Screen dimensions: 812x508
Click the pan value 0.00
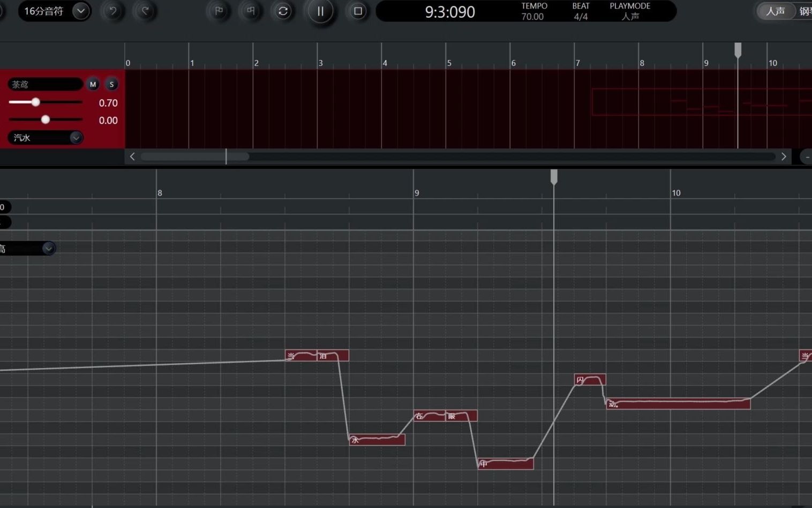point(108,121)
